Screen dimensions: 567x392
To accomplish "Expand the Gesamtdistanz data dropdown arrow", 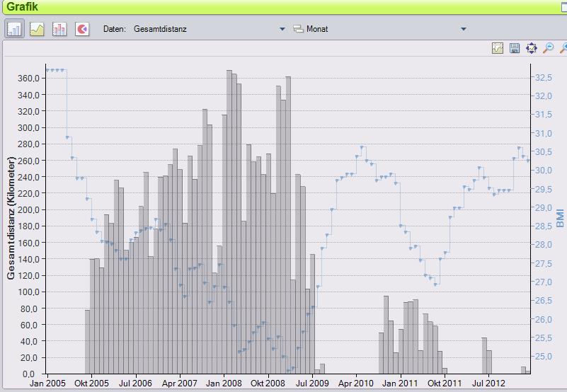I will pos(282,29).
